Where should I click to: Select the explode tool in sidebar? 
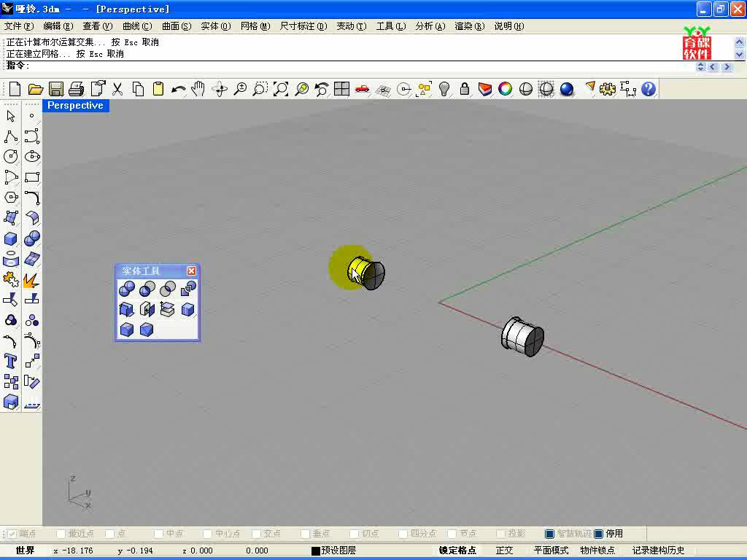point(32,279)
